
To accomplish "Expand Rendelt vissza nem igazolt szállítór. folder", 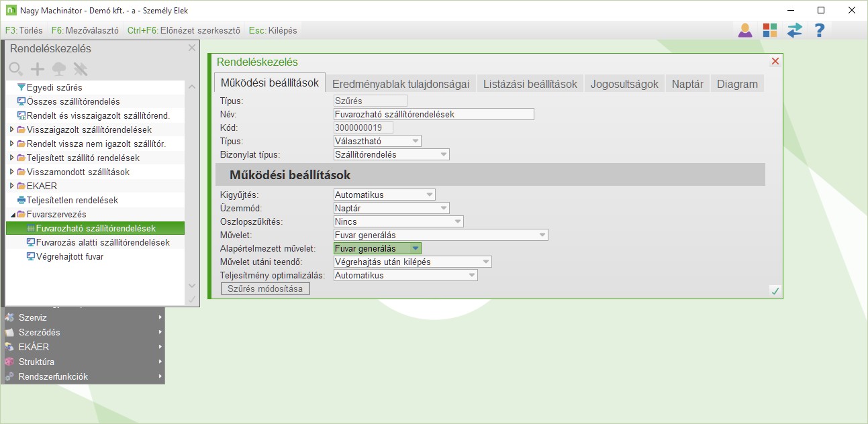I will [x=11, y=144].
